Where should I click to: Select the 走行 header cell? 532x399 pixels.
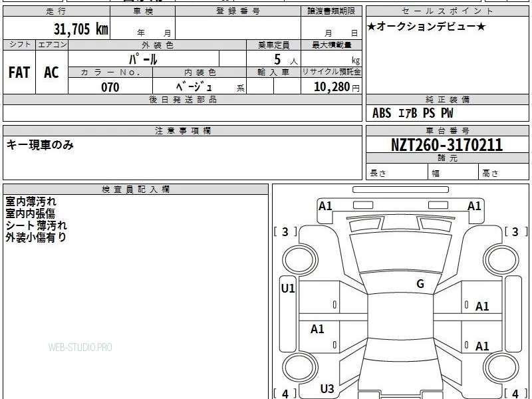tap(57, 11)
